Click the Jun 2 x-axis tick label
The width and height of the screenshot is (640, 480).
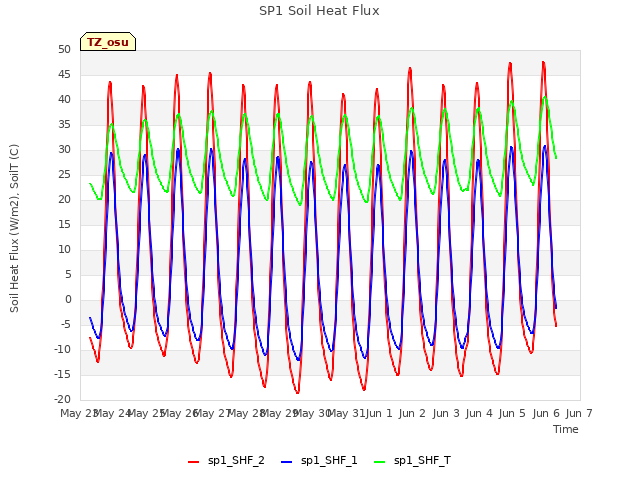pyautogui.click(x=412, y=413)
